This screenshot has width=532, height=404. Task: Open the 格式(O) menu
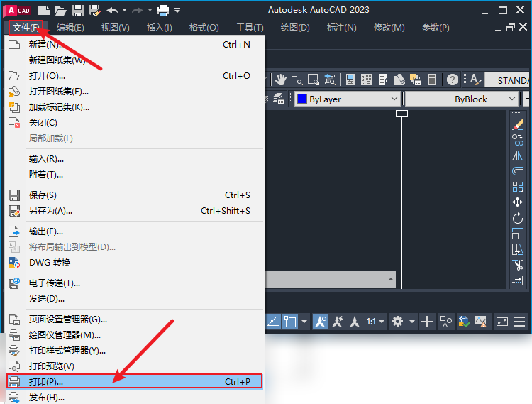pyautogui.click(x=204, y=28)
